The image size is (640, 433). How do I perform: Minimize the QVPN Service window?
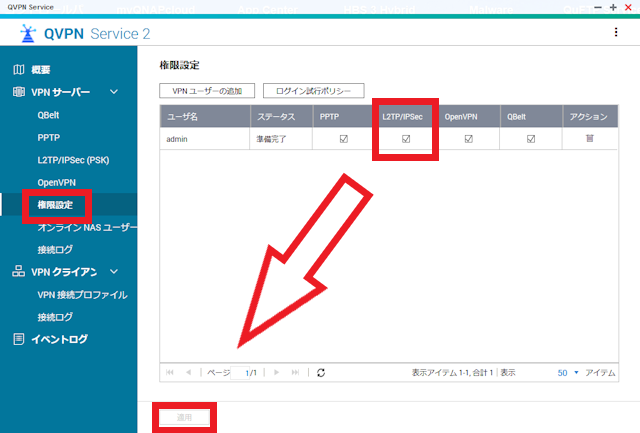pos(598,7)
